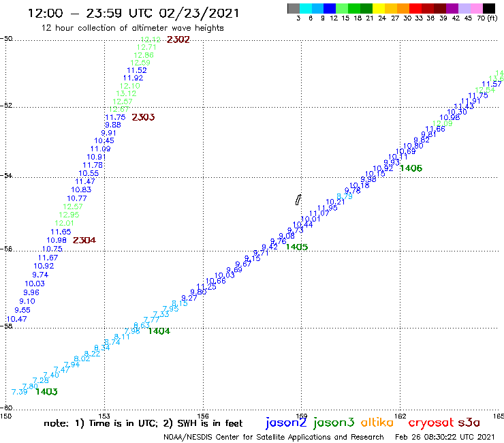This screenshot has height=443, width=504.
Task: Click the 11.57 wave height value
Action: pyautogui.click(x=492, y=84)
